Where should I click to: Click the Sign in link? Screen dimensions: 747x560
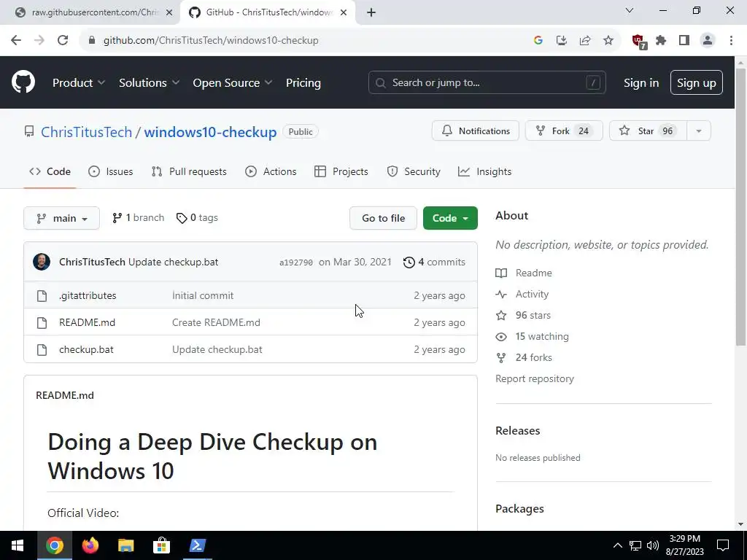641,82
